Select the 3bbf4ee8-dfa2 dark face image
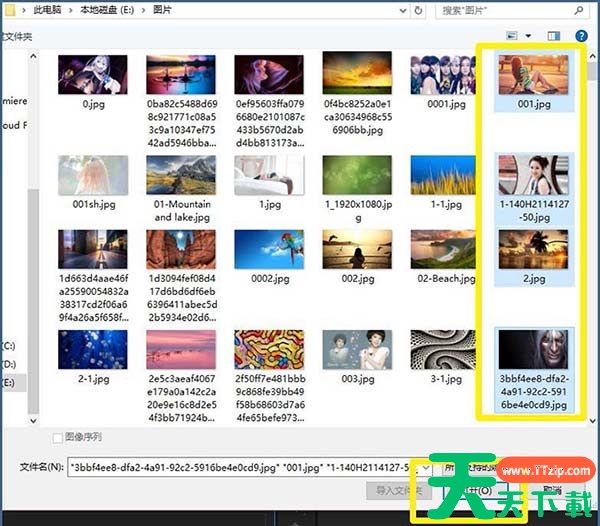The image size is (600, 526). pos(533,350)
